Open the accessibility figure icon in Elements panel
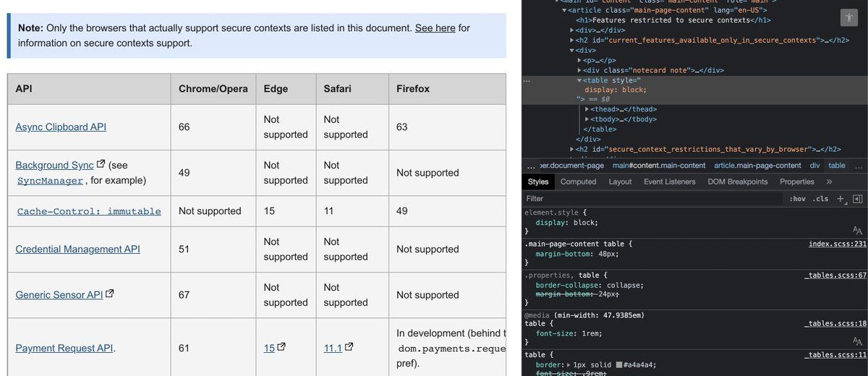Viewport: 868px width, 376px height. pos(848,18)
